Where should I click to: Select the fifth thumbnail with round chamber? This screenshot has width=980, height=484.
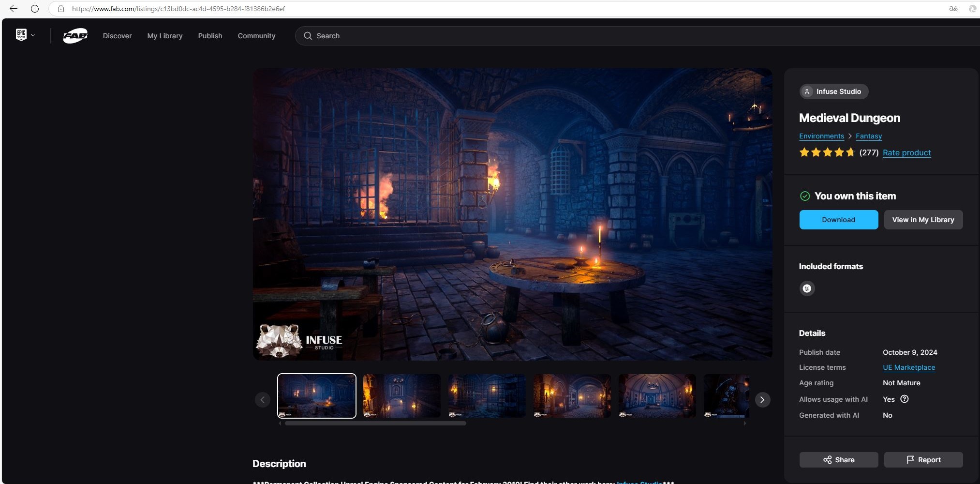pyautogui.click(x=657, y=396)
